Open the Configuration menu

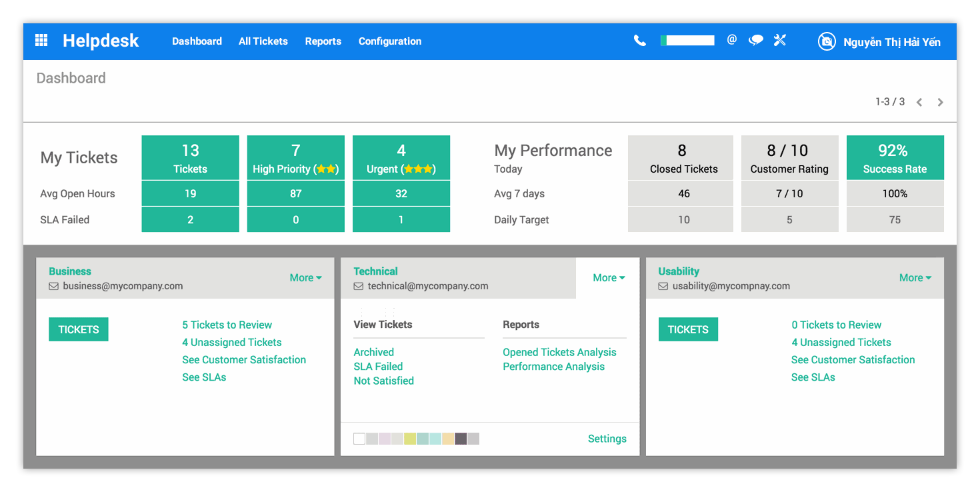pyautogui.click(x=390, y=41)
